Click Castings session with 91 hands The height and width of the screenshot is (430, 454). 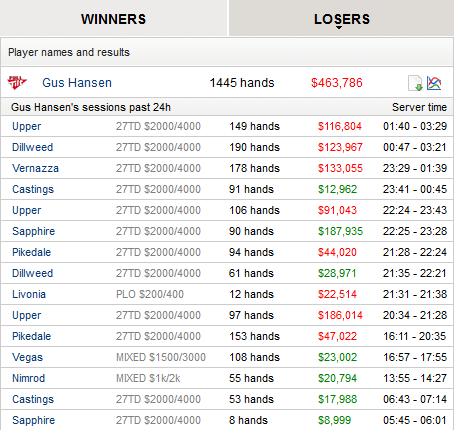pos(33,189)
